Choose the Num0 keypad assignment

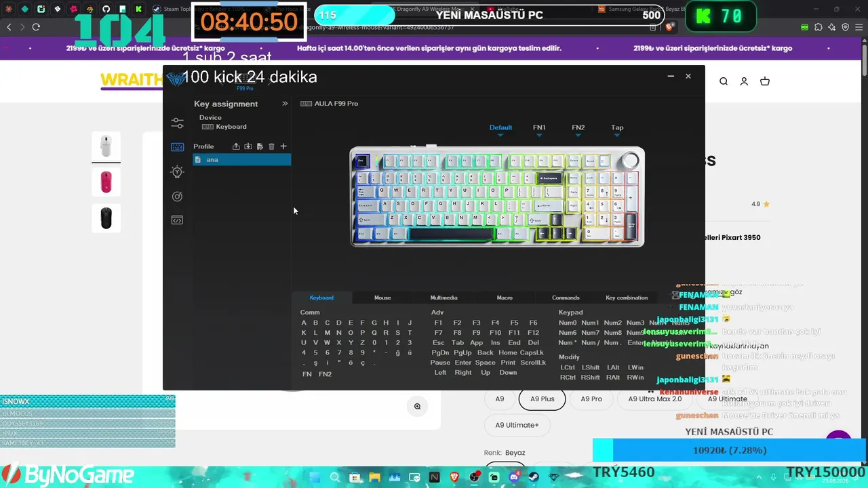click(x=568, y=323)
